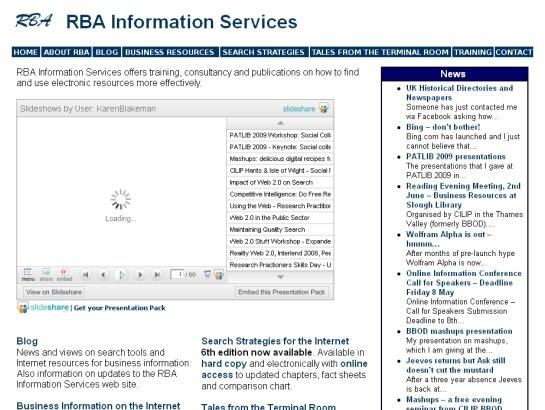The height and width of the screenshot is (410, 545).
Task: Click the full screen presentation icon
Action: tap(207, 274)
